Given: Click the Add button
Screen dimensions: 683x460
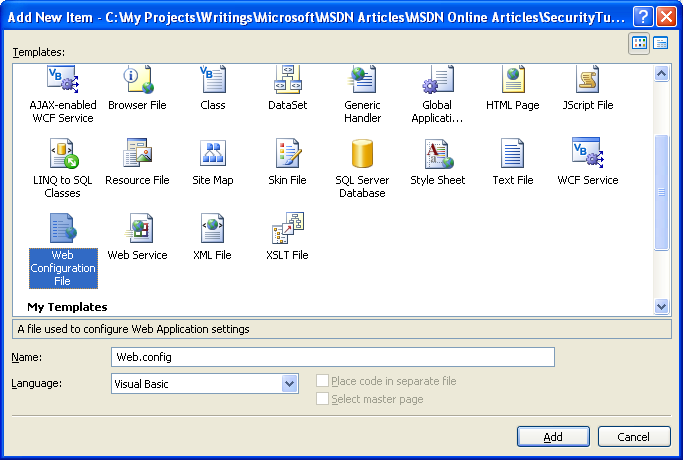Looking at the screenshot, I should 553,436.
